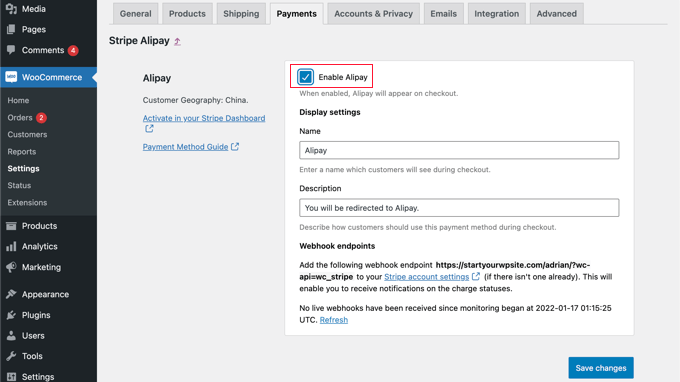Click external icon beside Stripe account settings

pyautogui.click(x=476, y=276)
